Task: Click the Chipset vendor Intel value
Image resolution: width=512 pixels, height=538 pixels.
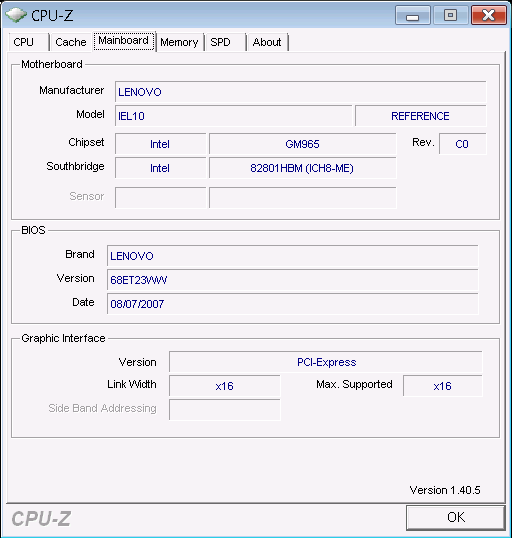Action: point(160,144)
